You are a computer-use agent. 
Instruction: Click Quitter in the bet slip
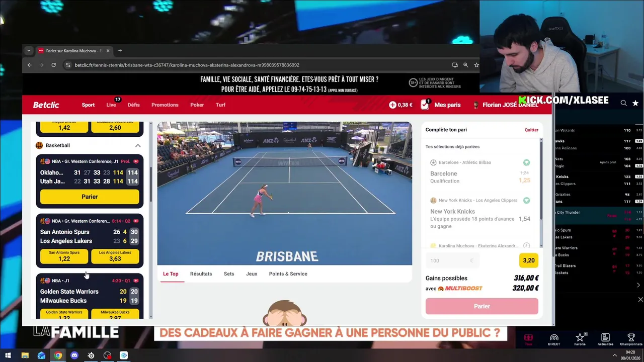click(x=531, y=130)
